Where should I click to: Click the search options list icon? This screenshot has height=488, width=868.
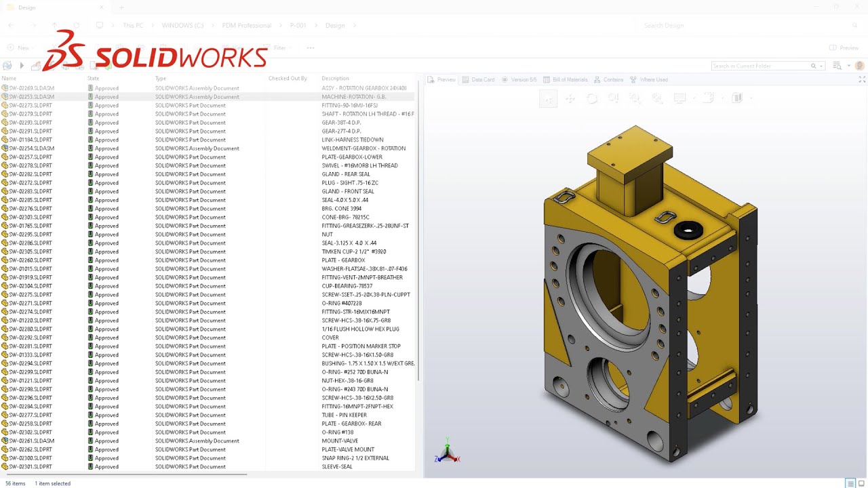837,66
